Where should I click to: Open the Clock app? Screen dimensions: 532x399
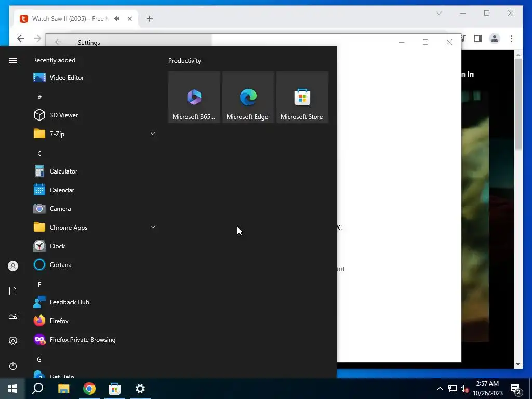pyautogui.click(x=95, y=246)
